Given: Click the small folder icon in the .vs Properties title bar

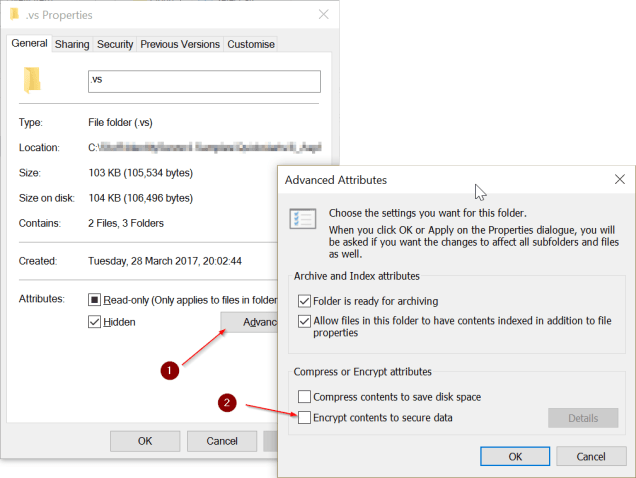Looking at the screenshot, I should [x=15, y=14].
